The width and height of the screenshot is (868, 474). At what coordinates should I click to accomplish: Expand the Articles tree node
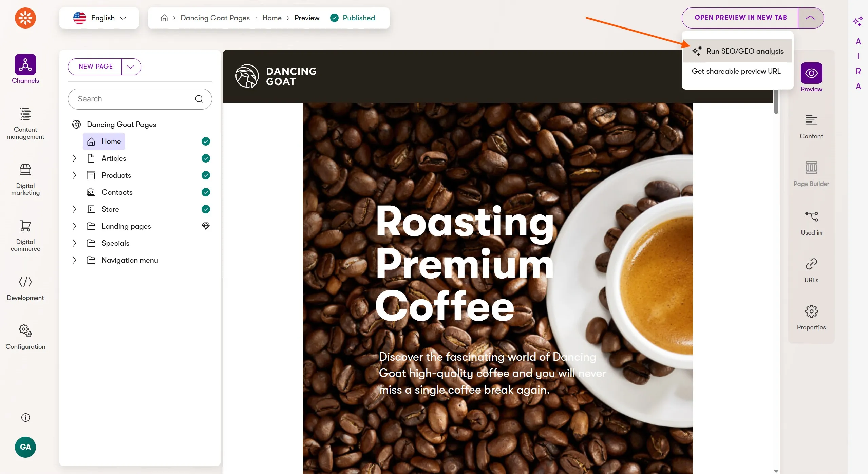coord(74,158)
